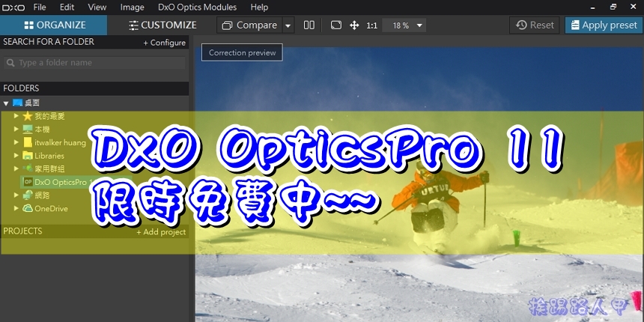The image size is (644, 322).
Task: Focus the Type a folder name field
Action: 94,63
